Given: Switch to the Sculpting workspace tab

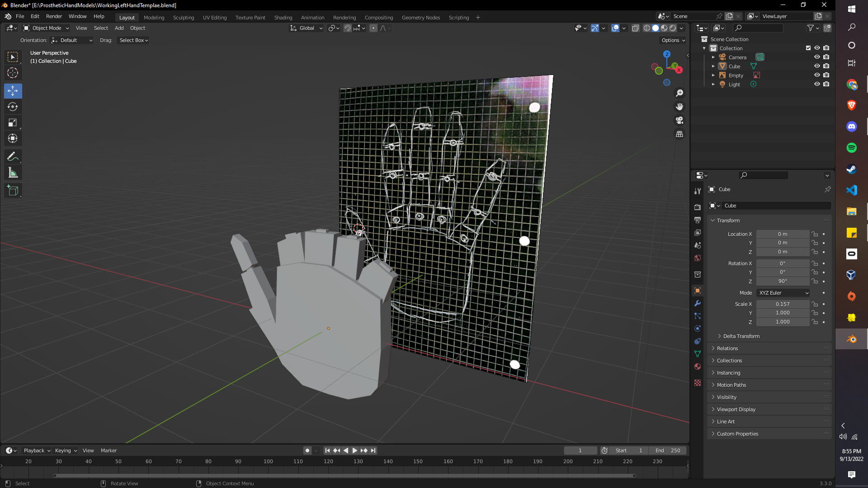Looking at the screenshot, I should tap(184, 18).
